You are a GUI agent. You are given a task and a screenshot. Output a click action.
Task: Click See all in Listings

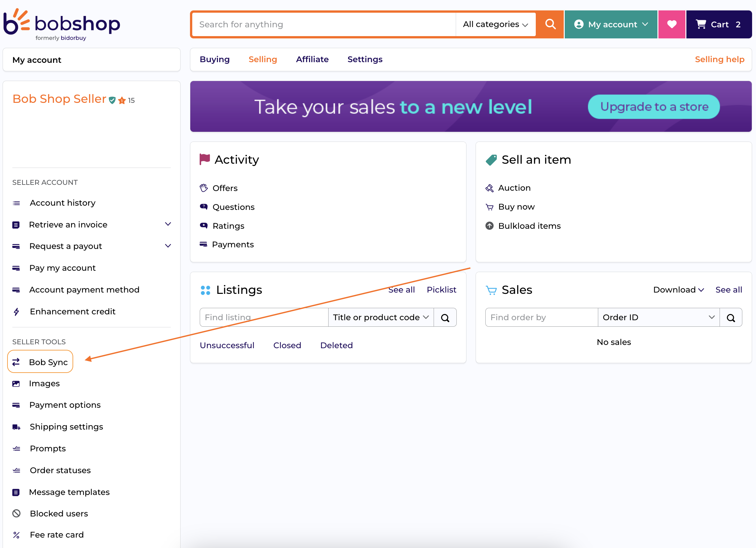pos(401,290)
